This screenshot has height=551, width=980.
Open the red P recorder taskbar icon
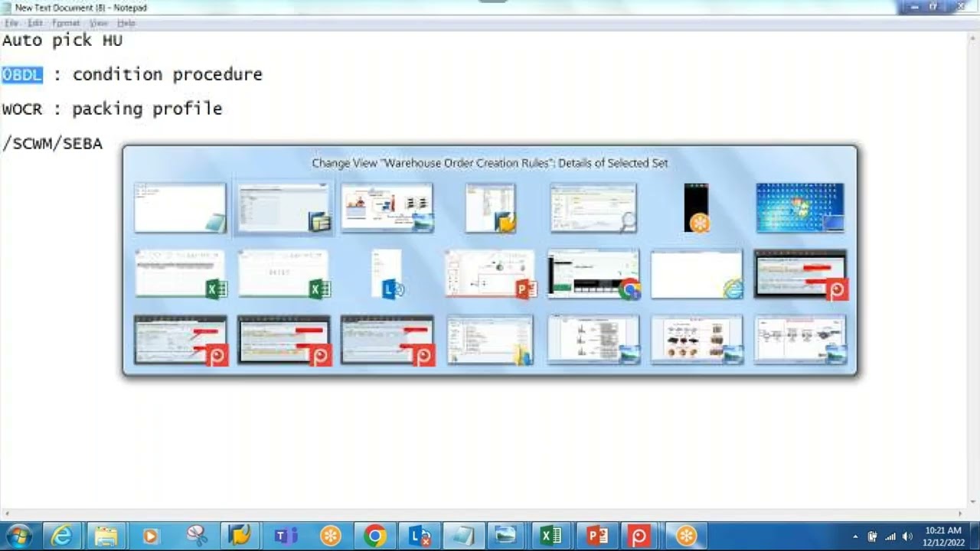click(640, 536)
